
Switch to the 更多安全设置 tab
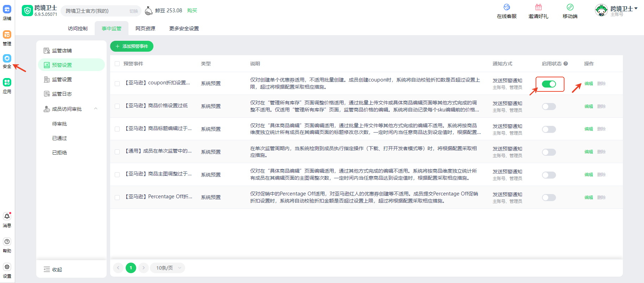coord(184,28)
